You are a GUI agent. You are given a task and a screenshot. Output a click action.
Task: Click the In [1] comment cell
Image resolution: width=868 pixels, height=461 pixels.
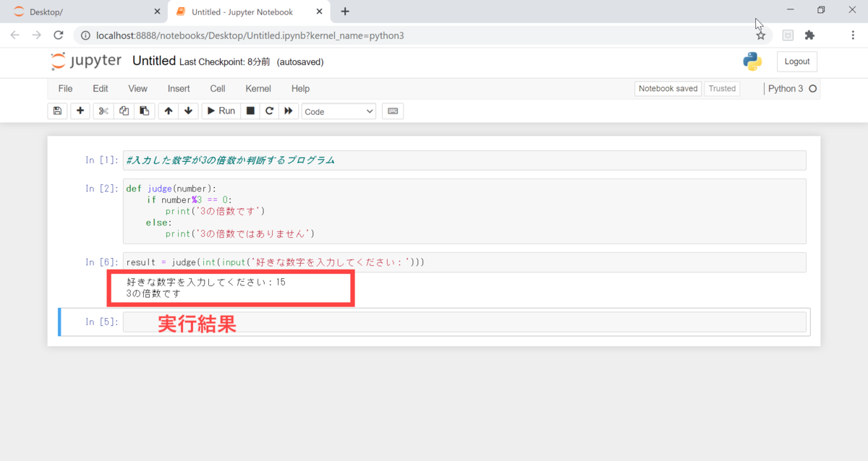[464, 160]
